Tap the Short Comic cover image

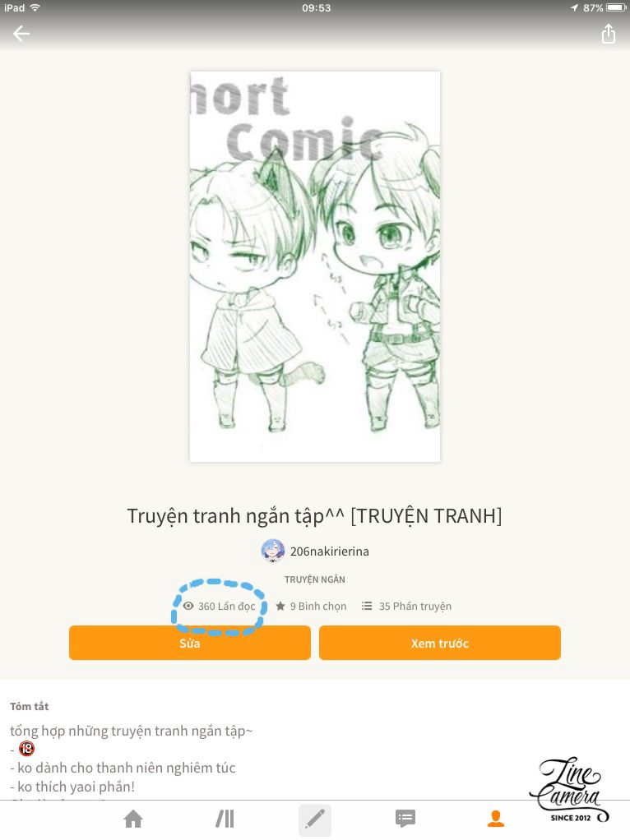315,266
